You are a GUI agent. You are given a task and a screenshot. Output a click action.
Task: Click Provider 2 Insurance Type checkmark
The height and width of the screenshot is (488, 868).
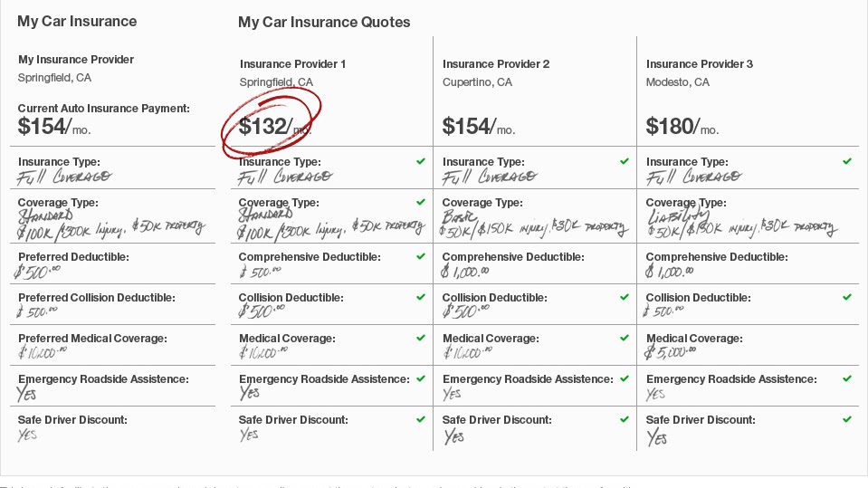625,161
